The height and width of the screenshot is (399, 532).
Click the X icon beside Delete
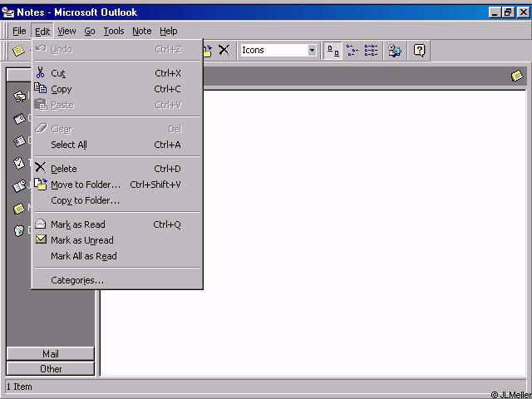[x=41, y=167]
